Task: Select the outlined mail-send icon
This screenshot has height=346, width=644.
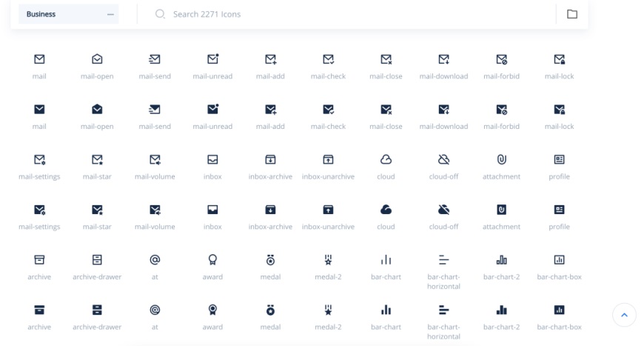Action: (x=155, y=59)
